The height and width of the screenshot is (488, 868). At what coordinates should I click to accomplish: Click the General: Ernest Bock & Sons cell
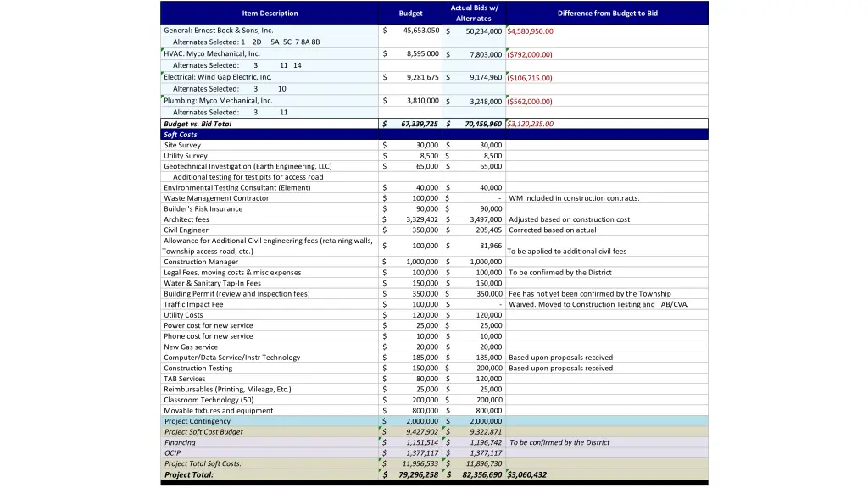219,30
